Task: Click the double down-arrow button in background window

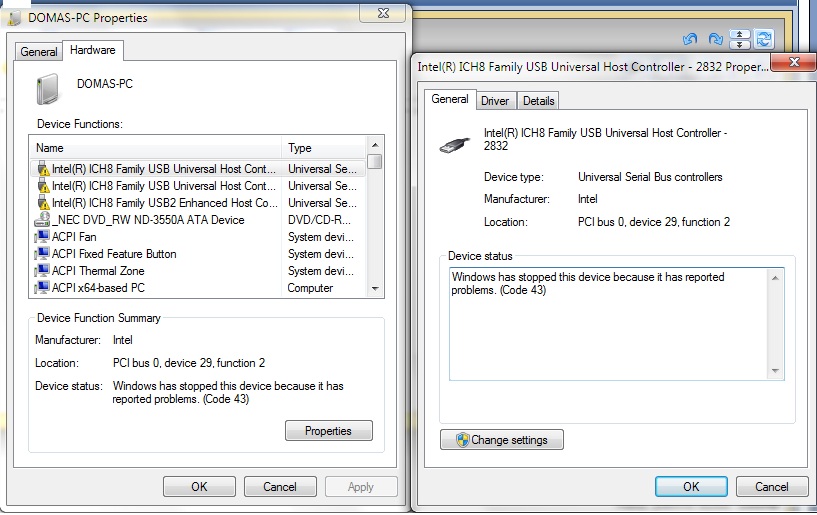Action: pos(740,45)
